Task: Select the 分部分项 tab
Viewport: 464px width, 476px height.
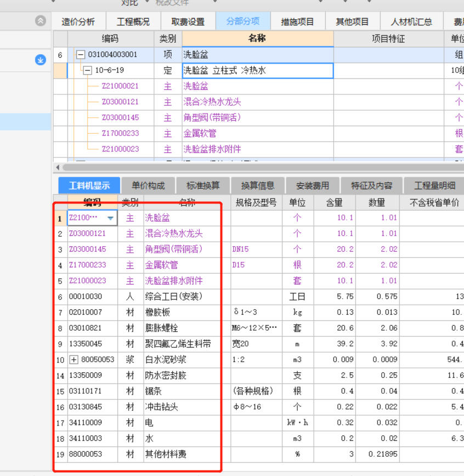Action: tap(243, 21)
